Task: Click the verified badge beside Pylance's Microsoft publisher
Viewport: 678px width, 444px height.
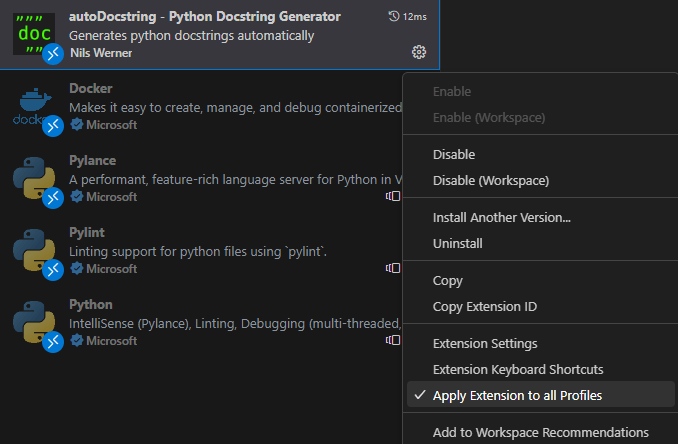Action: pyautogui.click(x=77, y=197)
